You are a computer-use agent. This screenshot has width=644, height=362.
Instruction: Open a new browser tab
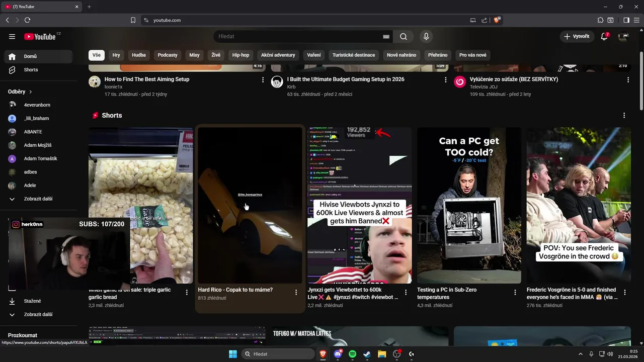tap(89, 7)
